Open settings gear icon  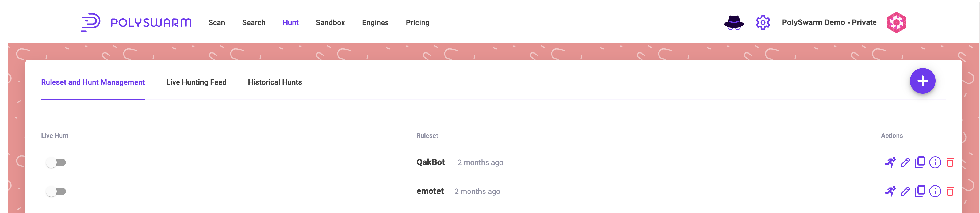763,23
